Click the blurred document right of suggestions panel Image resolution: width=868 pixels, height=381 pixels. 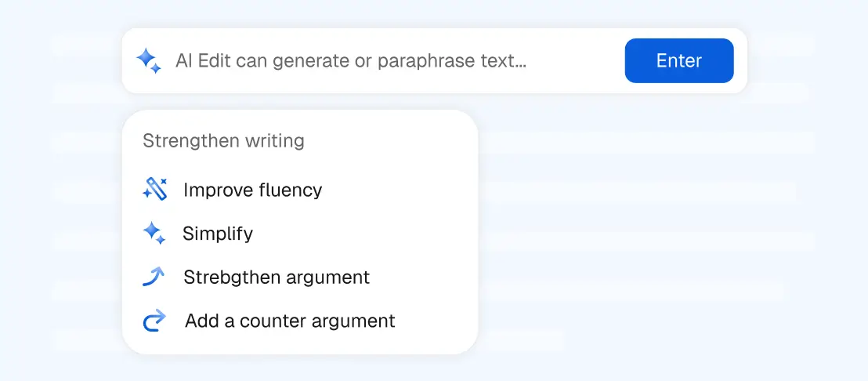tap(642, 235)
